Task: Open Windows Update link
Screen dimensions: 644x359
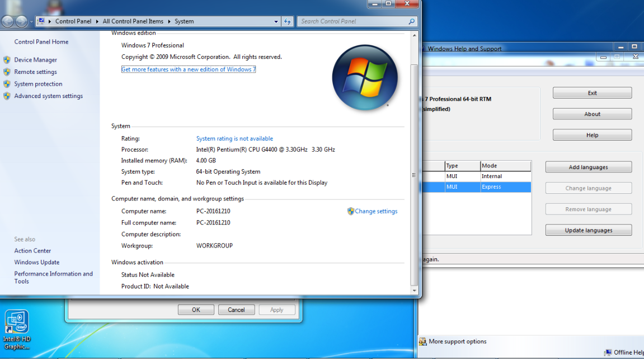Action: 36,262
